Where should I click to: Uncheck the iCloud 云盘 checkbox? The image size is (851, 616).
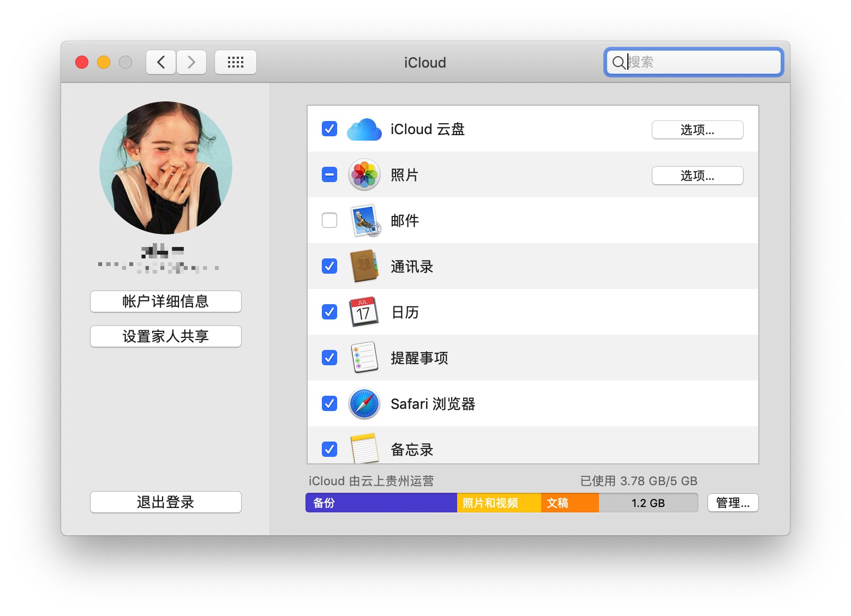click(329, 129)
